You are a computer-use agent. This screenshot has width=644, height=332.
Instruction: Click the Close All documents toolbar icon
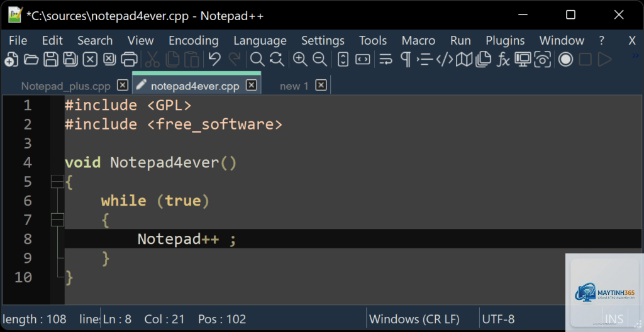point(109,60)
